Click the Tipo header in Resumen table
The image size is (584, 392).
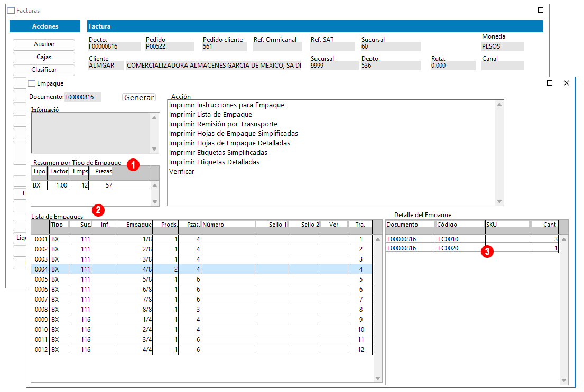[x=39, y=171]
